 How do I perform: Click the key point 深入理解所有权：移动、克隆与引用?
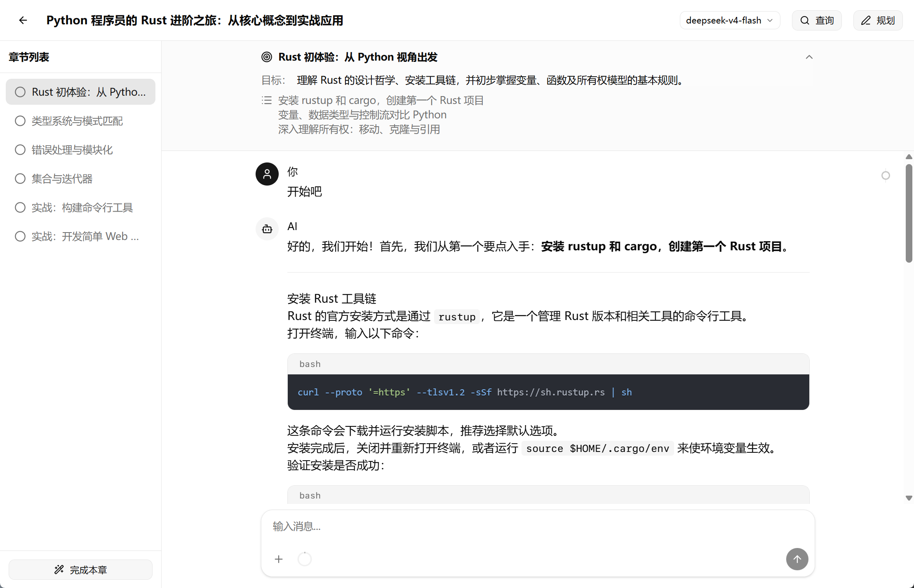pyautogui.click(x=359, y=129)
